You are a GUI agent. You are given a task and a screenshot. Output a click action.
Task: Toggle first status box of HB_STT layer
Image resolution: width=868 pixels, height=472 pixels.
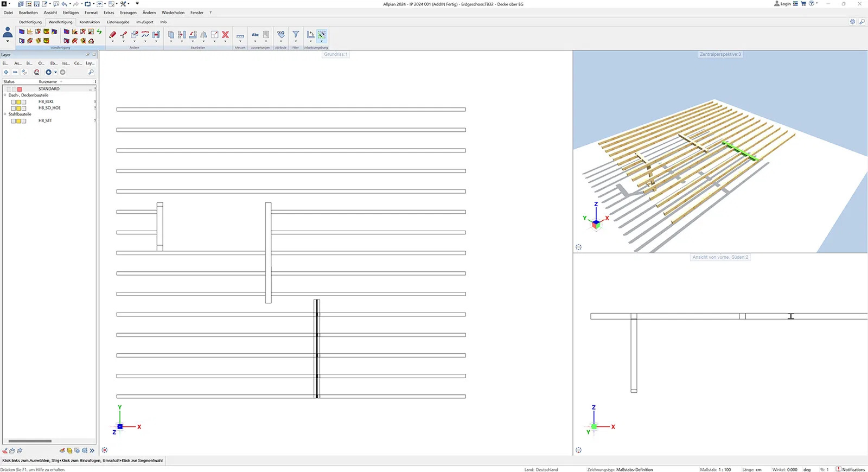pos(14,121)
